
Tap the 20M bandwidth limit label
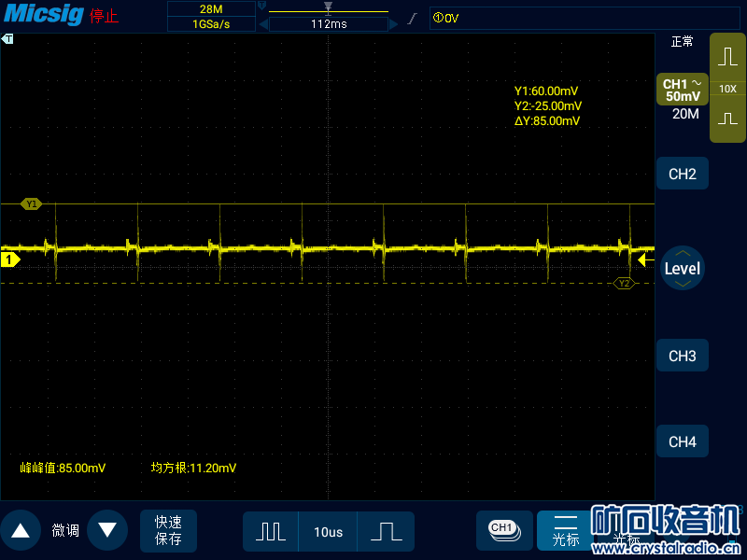685,114
